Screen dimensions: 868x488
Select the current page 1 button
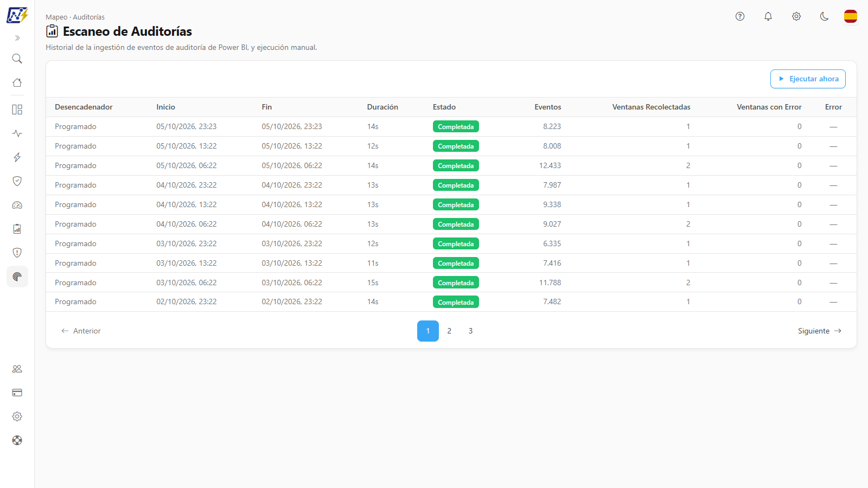point(428,331)
